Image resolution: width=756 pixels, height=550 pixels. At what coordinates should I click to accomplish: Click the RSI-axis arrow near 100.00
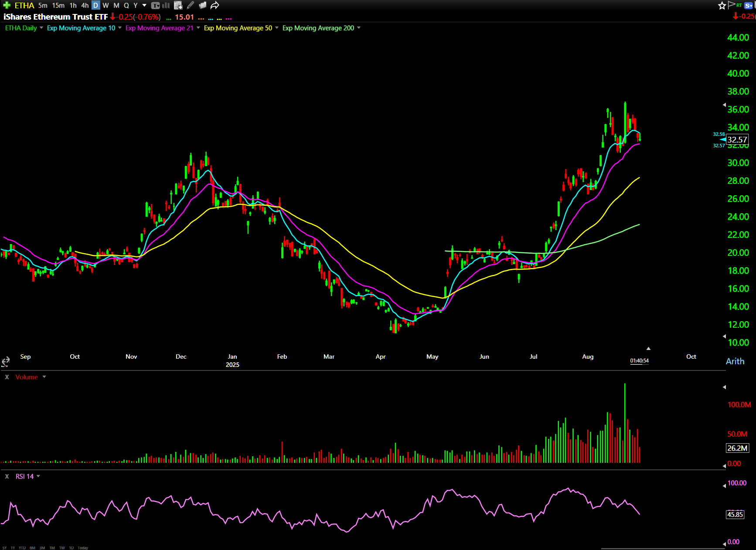pyautogui.click(x=725, y=485)
